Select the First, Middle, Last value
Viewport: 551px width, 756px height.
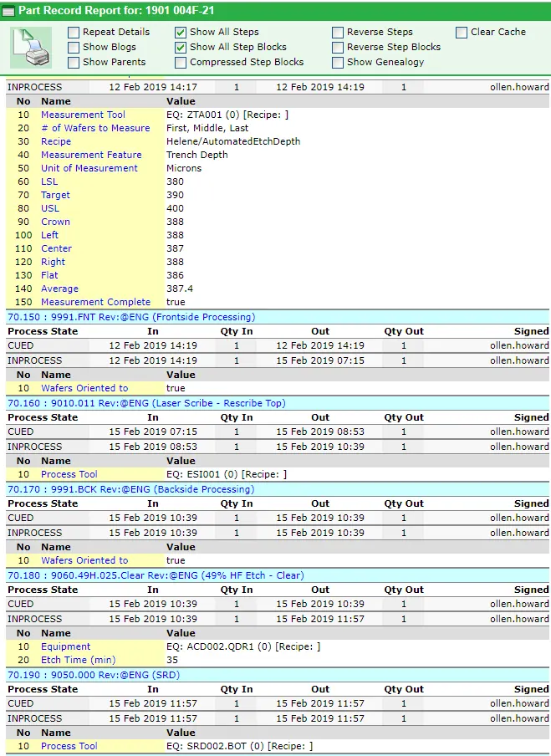coord(207,128)
